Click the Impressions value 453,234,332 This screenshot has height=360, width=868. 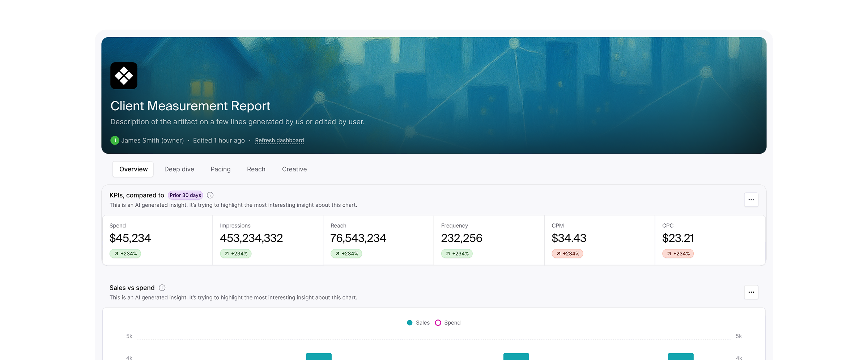pyautogui.click(x=251, y=238)
